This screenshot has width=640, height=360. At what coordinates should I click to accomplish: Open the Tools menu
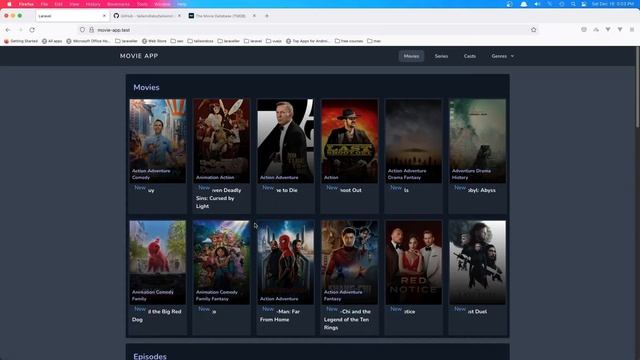142,4
